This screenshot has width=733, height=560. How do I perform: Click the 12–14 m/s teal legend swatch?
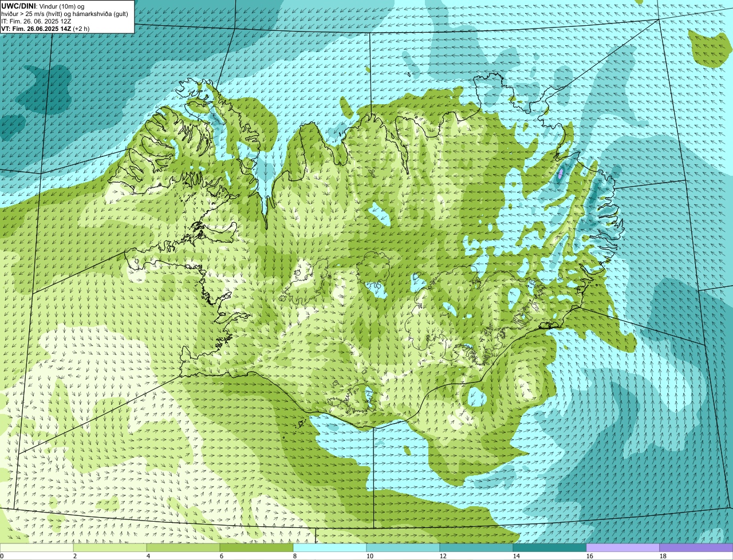click(x=476, y=547)
